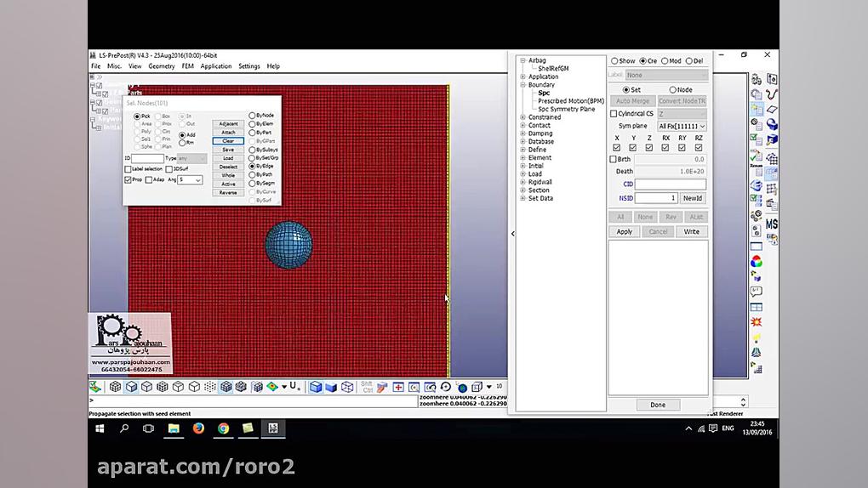Click the Shift Ctrl toolbar icon
This screenshot has height=488, width=868.
click(x=367, y=387)
